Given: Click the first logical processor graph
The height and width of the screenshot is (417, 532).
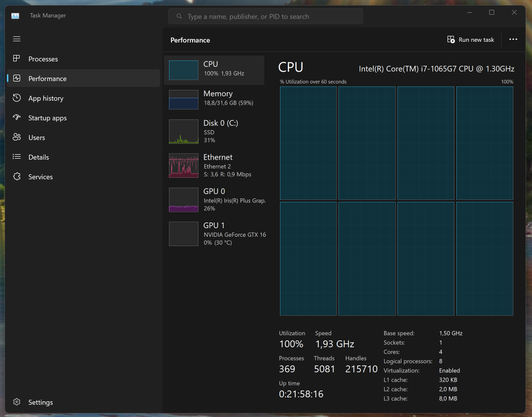Looking at the screenshot, I should pyautogui.click(x=308, y=143).
